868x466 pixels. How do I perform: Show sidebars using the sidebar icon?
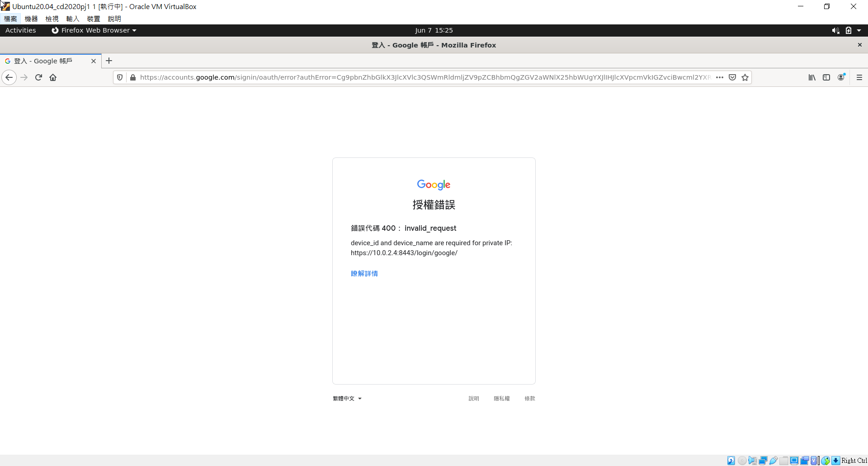tap(826, 77)
